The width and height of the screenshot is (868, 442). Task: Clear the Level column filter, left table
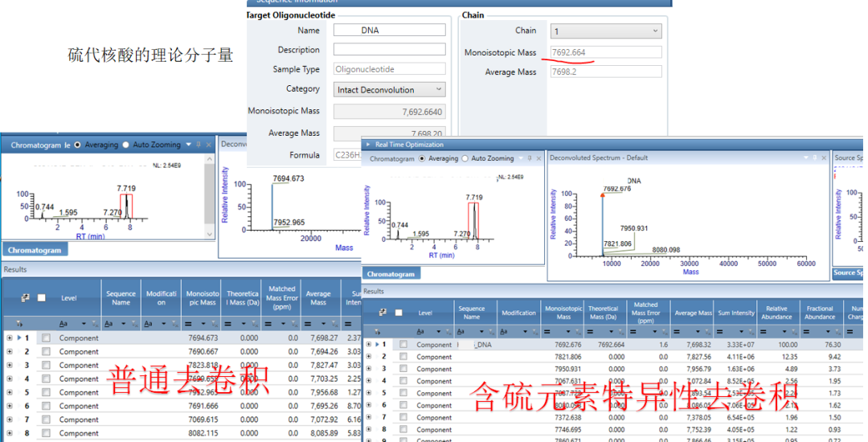click(x=95, y=324)
